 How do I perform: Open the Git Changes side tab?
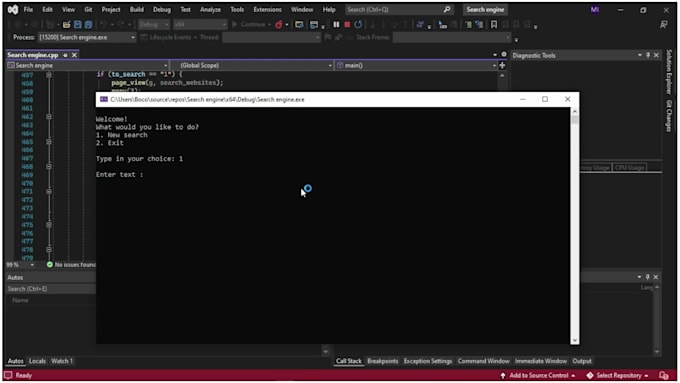point(669,116)
